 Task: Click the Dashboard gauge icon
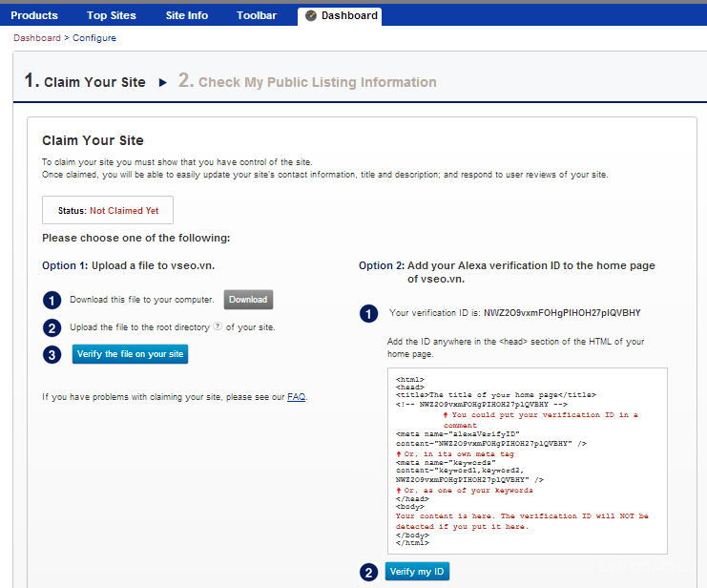click(311, 16)
